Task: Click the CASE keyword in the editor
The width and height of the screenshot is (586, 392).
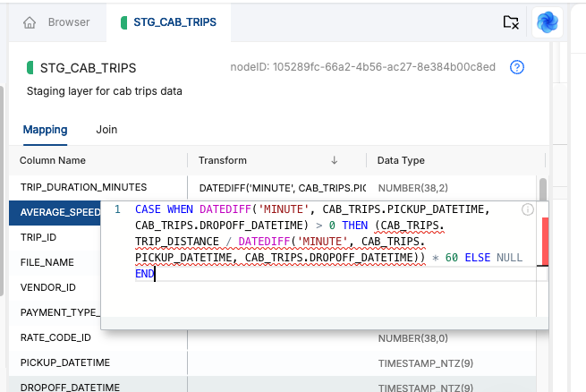Action: (x=148, y=209)
